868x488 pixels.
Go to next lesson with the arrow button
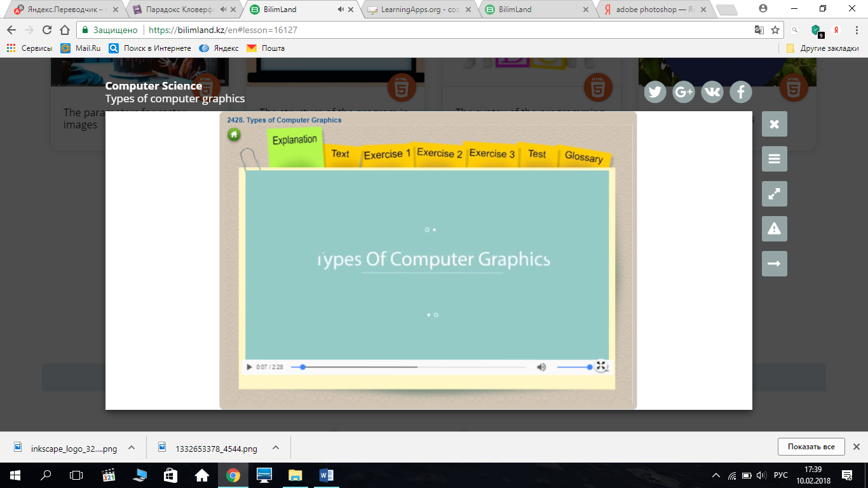pyautogui.click(x=775, y=264)
